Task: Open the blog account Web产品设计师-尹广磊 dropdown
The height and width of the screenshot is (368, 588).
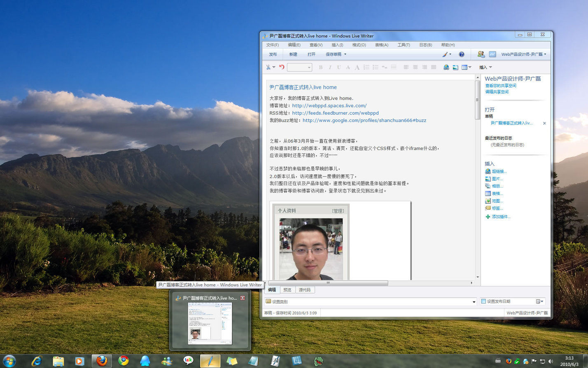Action: click(524, 54)
